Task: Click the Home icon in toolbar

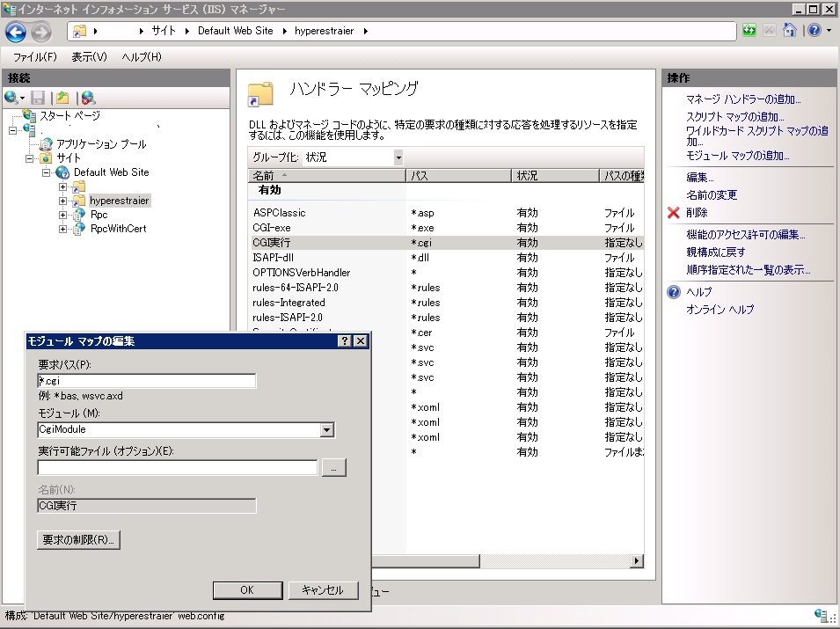Action: point(789,31)
